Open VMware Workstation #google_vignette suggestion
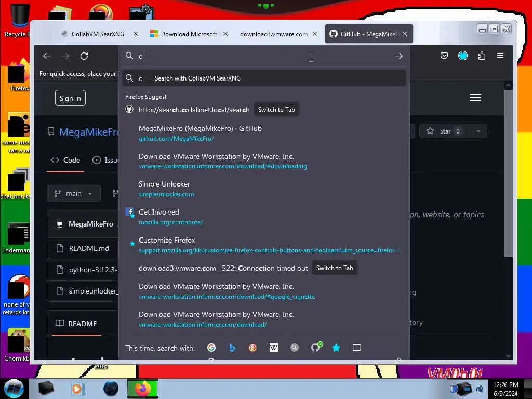This screenshot has height=399, width=532. (264, 291)
